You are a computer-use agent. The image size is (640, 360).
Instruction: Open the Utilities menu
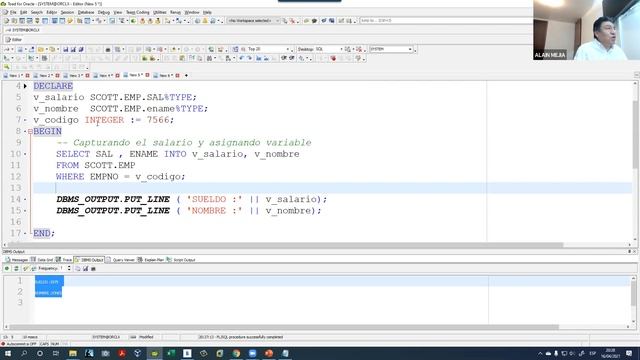[160, 12]
